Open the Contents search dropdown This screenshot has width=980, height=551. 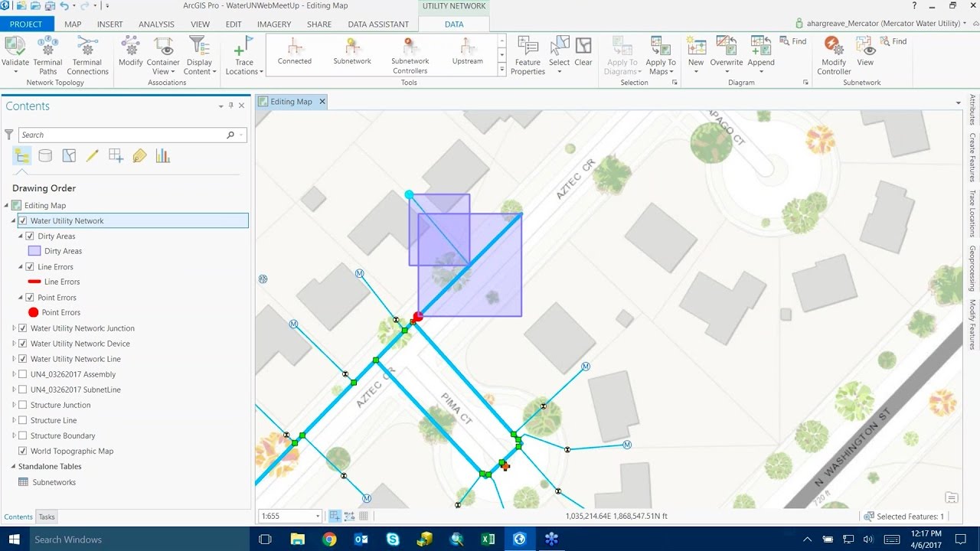242,135
